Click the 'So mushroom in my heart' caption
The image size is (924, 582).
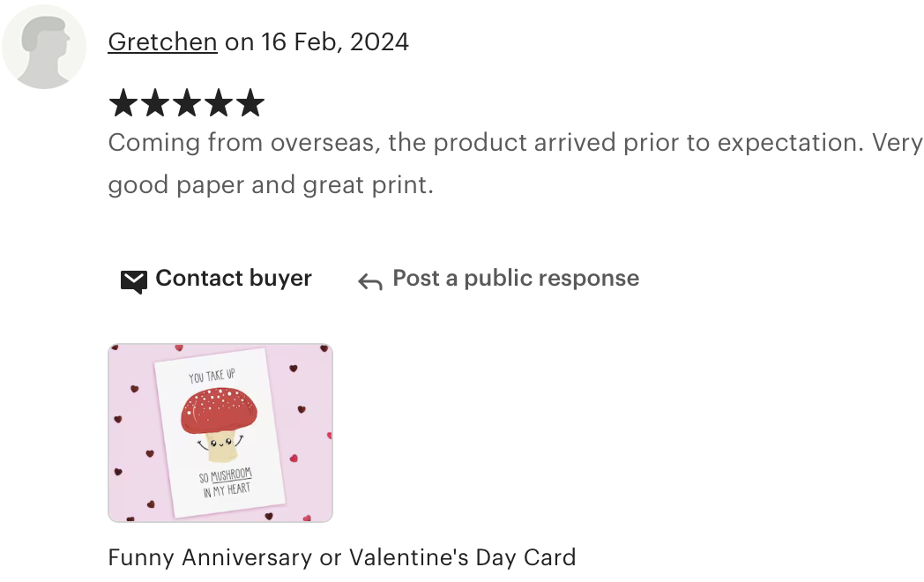point(227,483)
